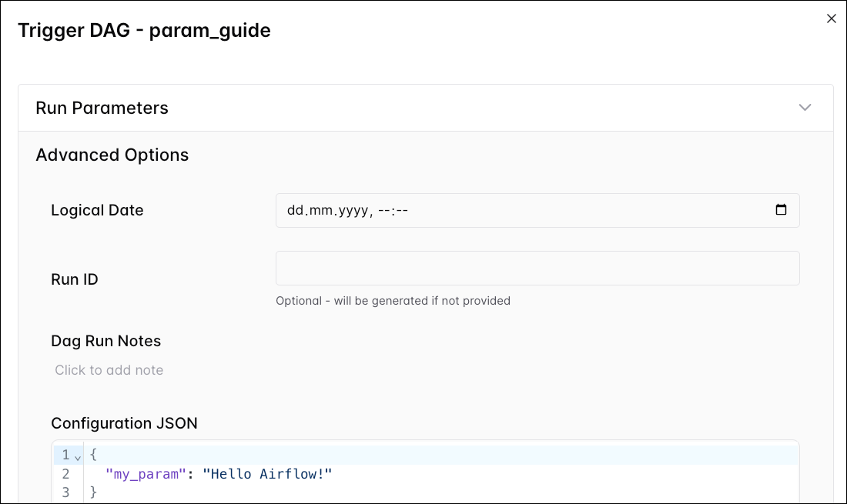Click the Advanced Options heading
Screen dimensions: 847x504
112,155
